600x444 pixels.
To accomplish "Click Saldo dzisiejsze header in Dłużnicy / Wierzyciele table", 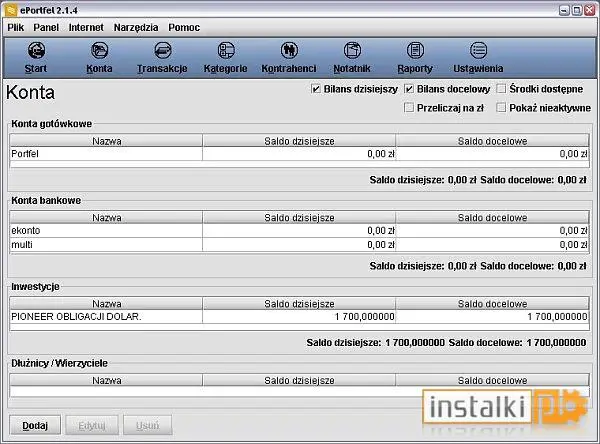I will tap(299, 380).
